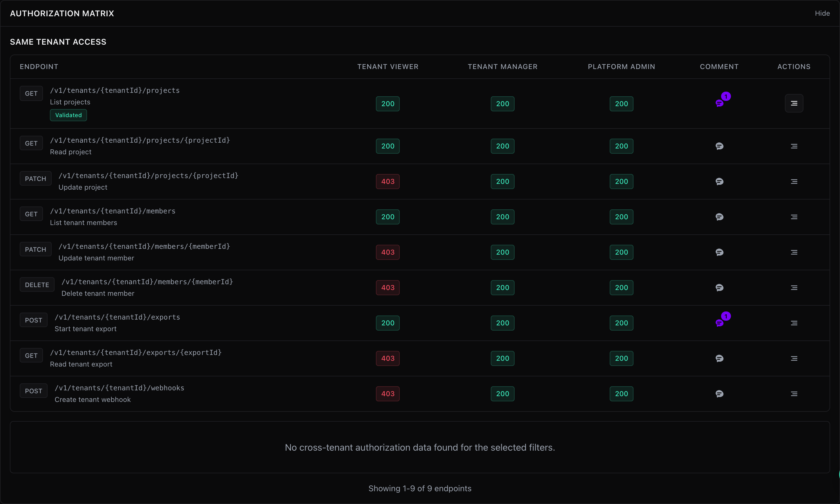Open actions menu for Start tenant export
Viewport: 840px width, 504px height.
[794, 323]
